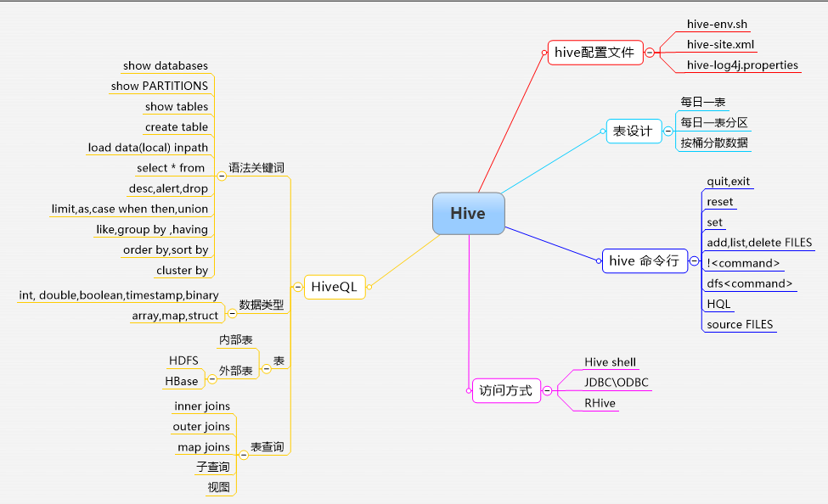Collapse the HiveQL branch
Screen dimensions: 828x504
(296, 286)
